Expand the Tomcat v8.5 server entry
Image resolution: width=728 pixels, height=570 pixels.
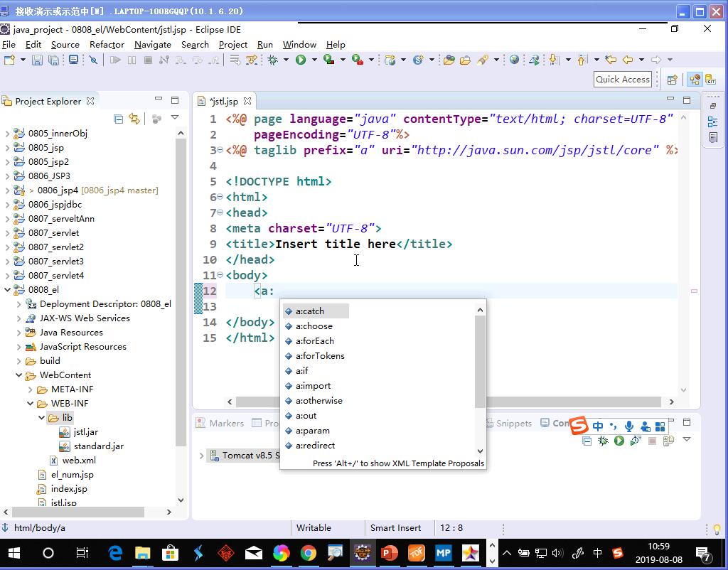pos(201,456)
